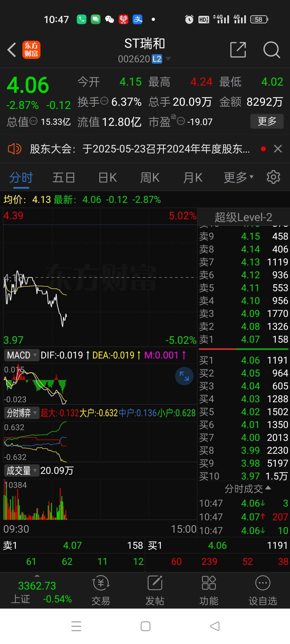Select the 卖9 4.15 order row
This screenshot has height=644, width=290.
[244, 236]
